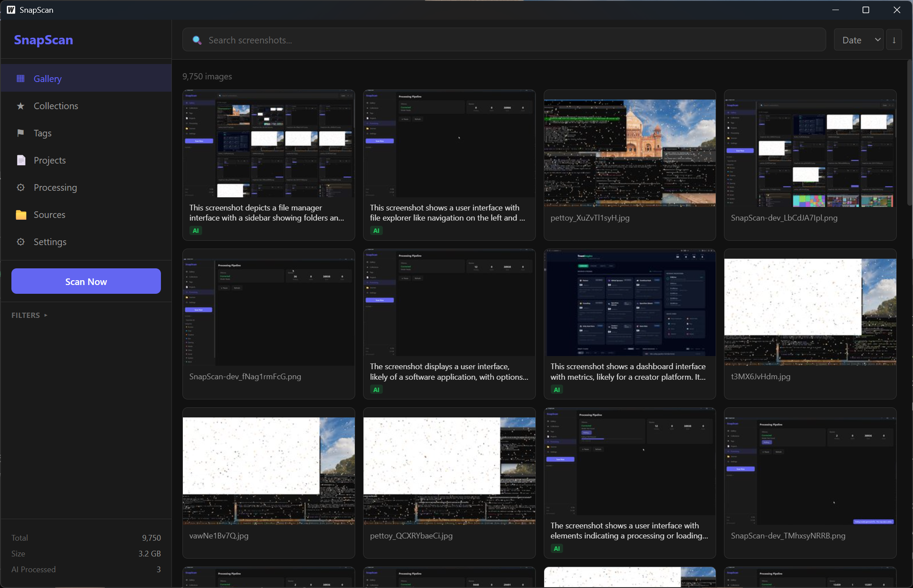Open Processing via the gear icon
Screen dimensions: 913x588
20,187
